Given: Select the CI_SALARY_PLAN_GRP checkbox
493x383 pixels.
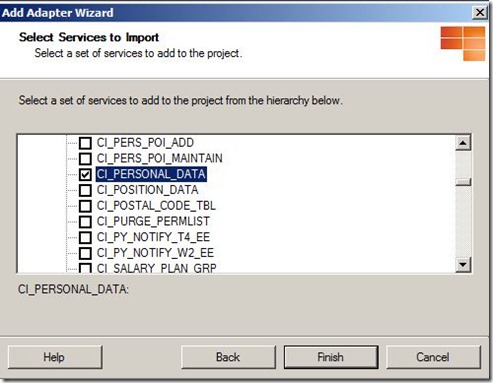Looking at the screenshot, I should tap(85, 268).
